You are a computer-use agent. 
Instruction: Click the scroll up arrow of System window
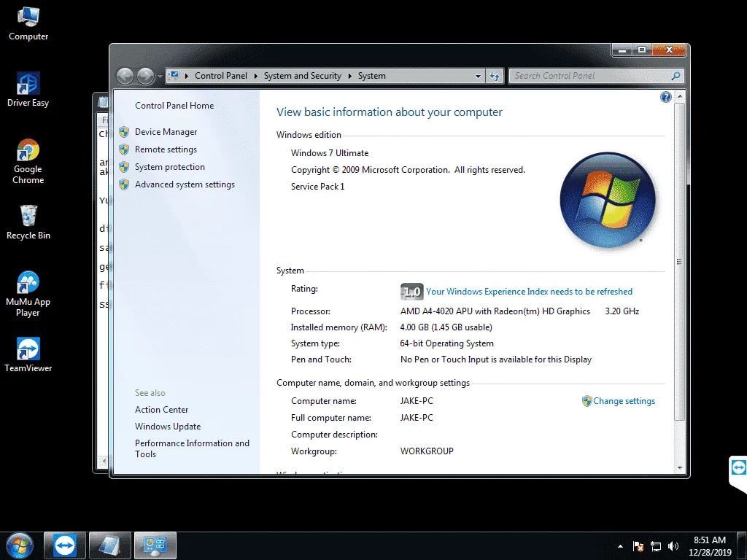coord(680,97)
